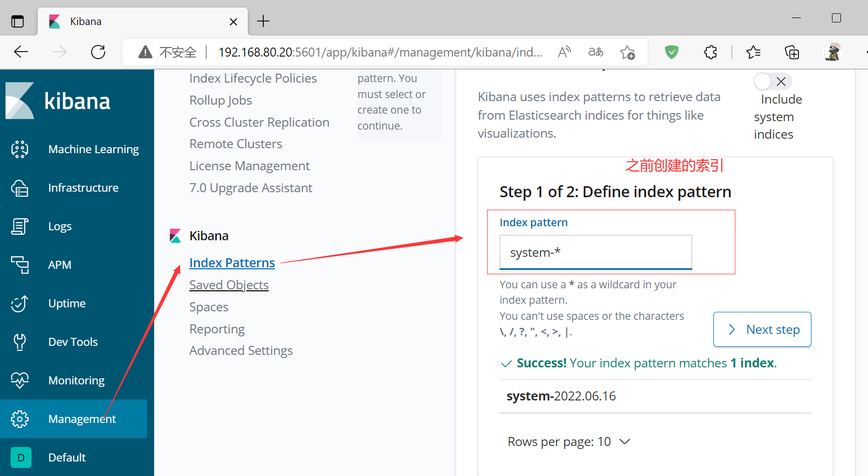Open Machine Learning icon in sidebar
Screen dimensions: 868x476
pos(20,149)
